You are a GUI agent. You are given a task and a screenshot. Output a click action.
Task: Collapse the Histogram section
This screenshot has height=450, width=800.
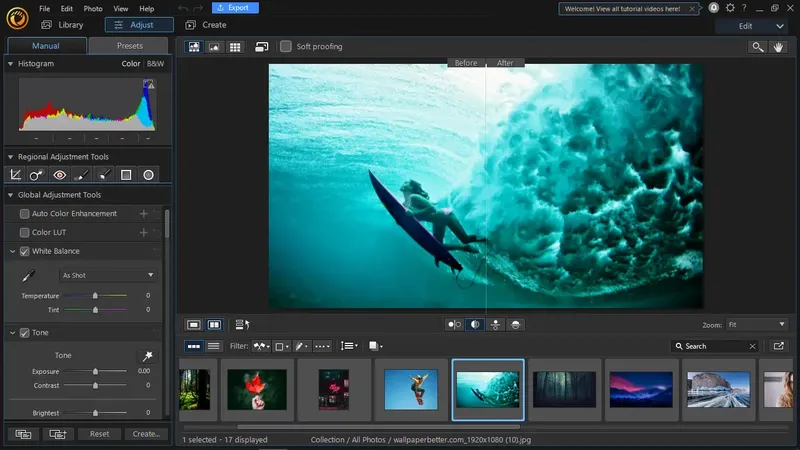(11, 64)
